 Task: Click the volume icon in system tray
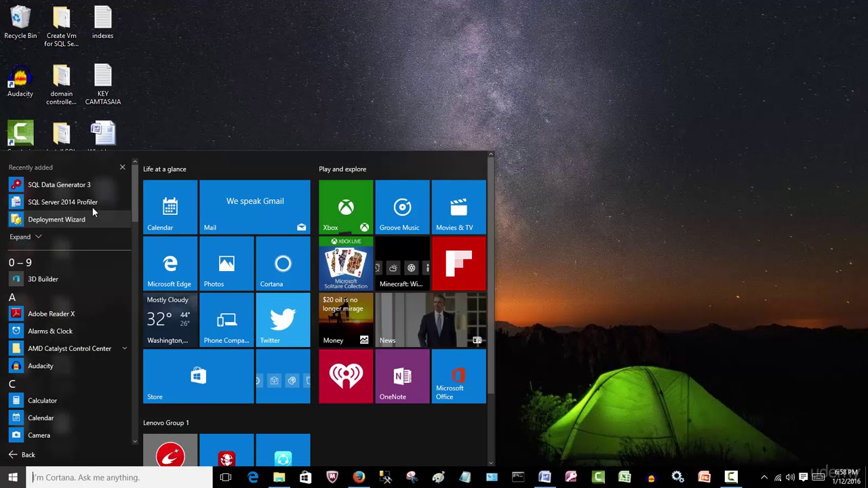coord(790,477)
